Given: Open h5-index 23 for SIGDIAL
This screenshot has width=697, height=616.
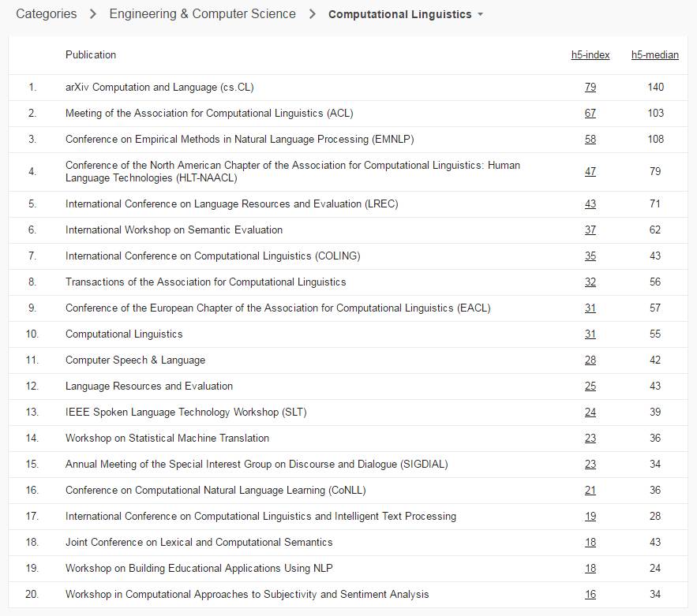Looking at the screenshot, I should coord(590,465).
